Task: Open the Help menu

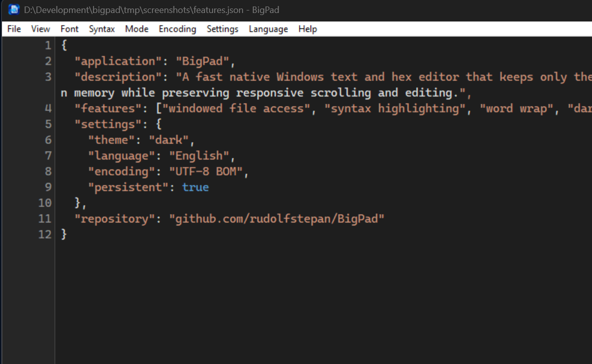Action: [307, 29]
